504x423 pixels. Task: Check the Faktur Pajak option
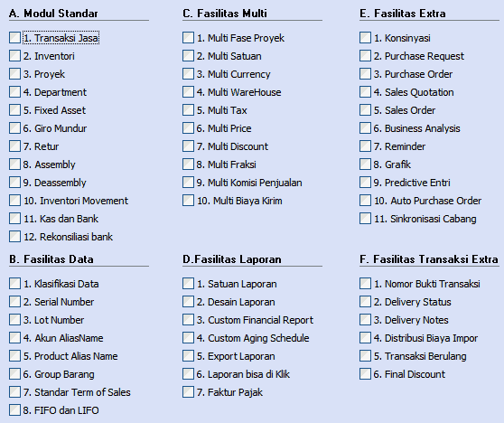click(189, 391)
